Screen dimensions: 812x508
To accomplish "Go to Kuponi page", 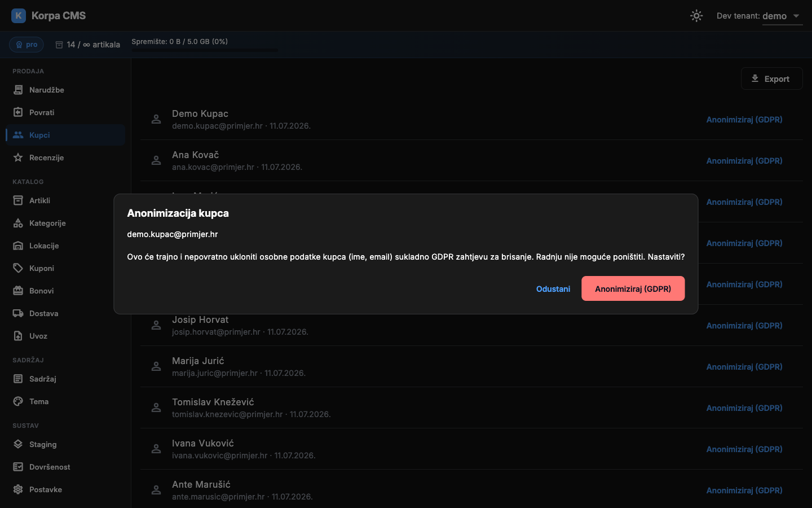I will [x=65, y=268].
